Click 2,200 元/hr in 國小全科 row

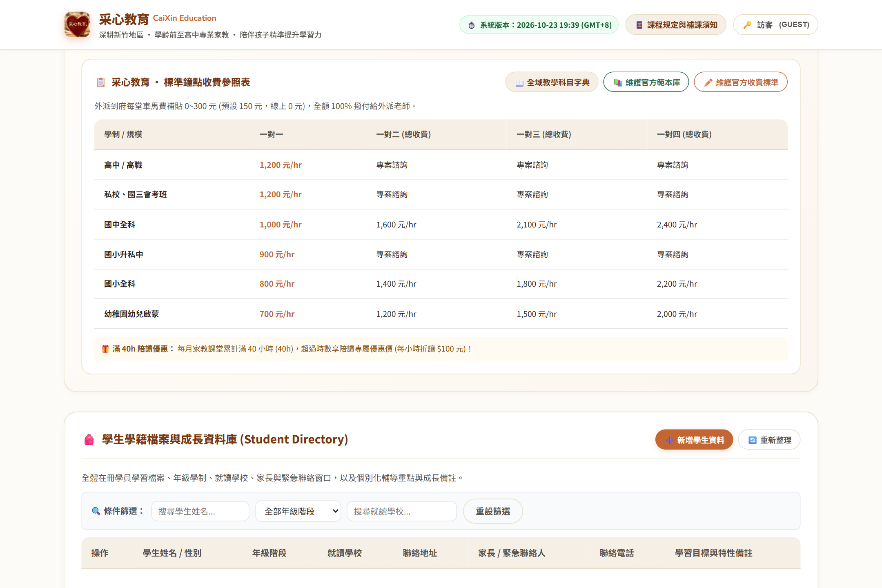pyautogui.click(x=677, y=284)
